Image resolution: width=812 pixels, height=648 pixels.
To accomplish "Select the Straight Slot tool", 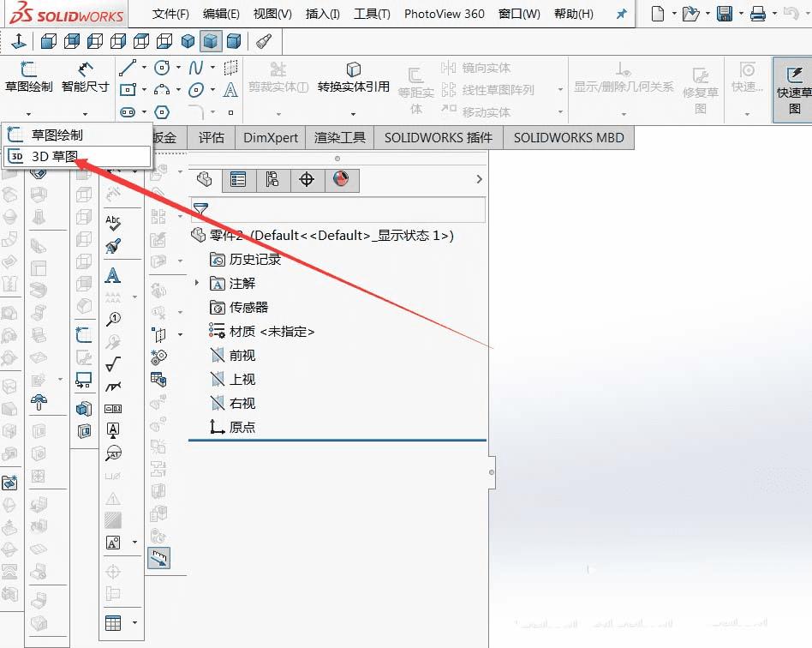I will [128, 112].
